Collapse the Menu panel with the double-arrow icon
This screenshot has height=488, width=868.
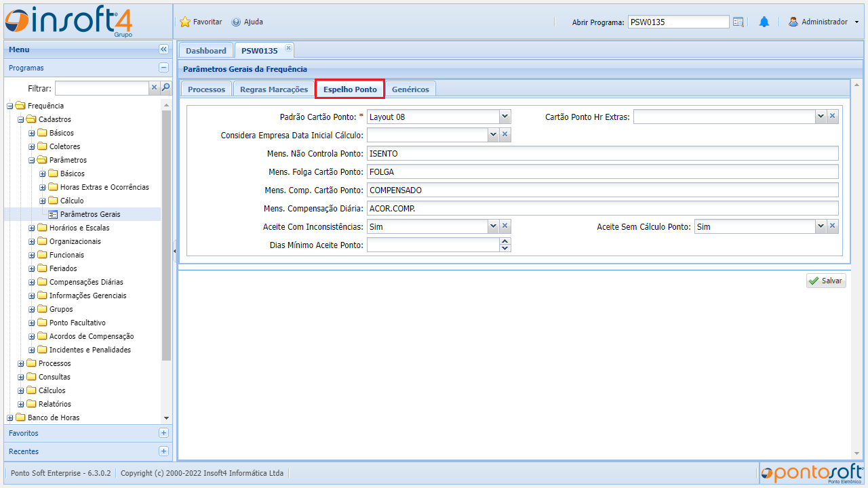[x=163, y=49]
